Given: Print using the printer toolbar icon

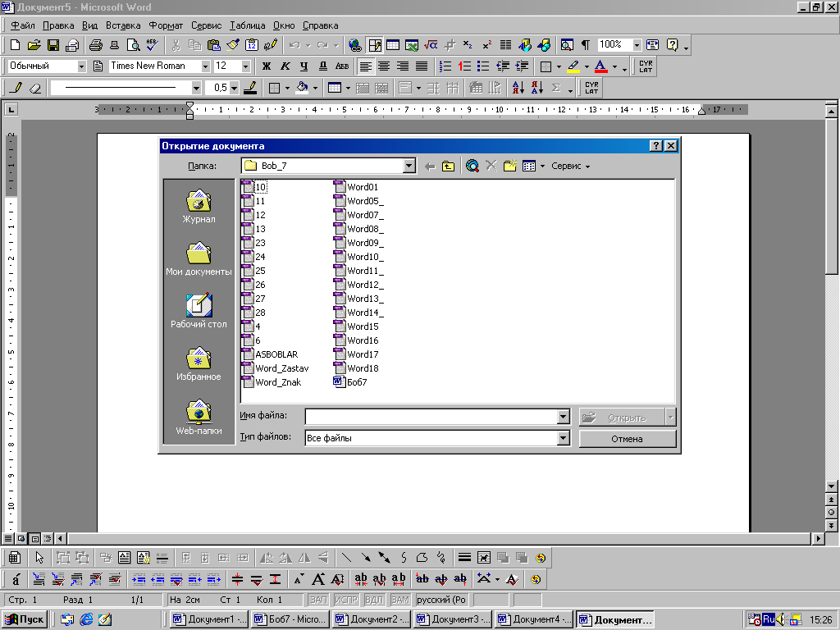Looking at the screenshot, I should tap(95, 45).
